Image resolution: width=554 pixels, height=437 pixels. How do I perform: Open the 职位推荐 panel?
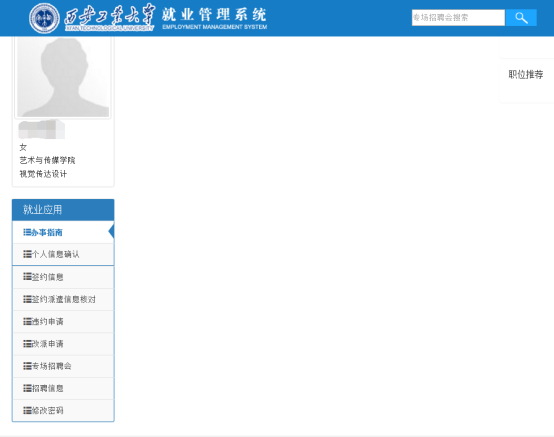[x=526, y=75]
